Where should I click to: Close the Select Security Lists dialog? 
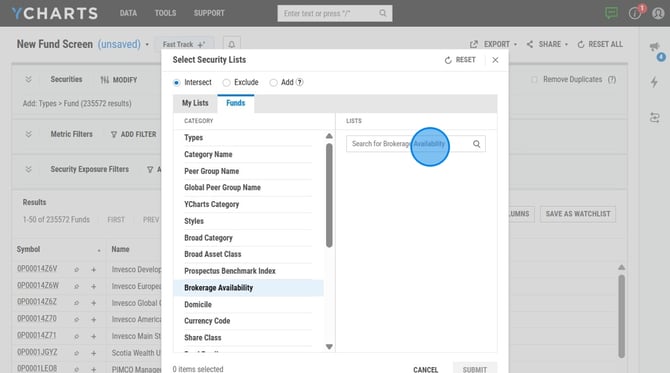coord(495,60)
